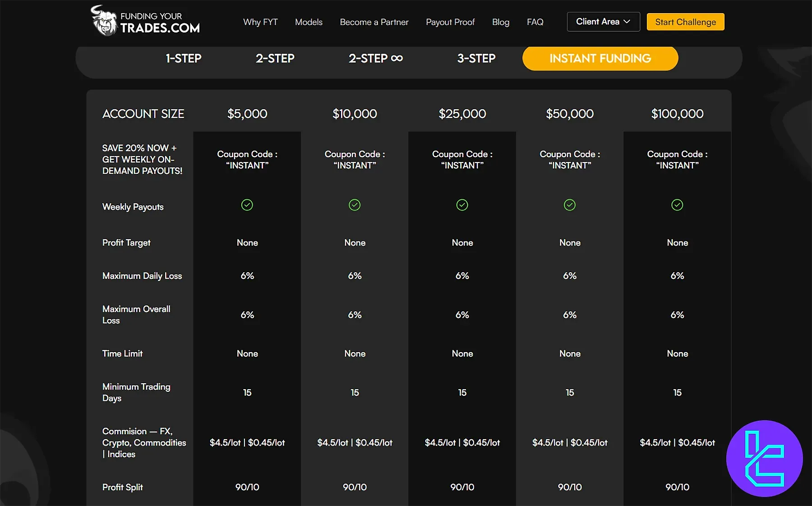Click commission $4.5/lot value in $100,000 column
The height and width of the screenshot is (506, 812).
tap(677, 443)
